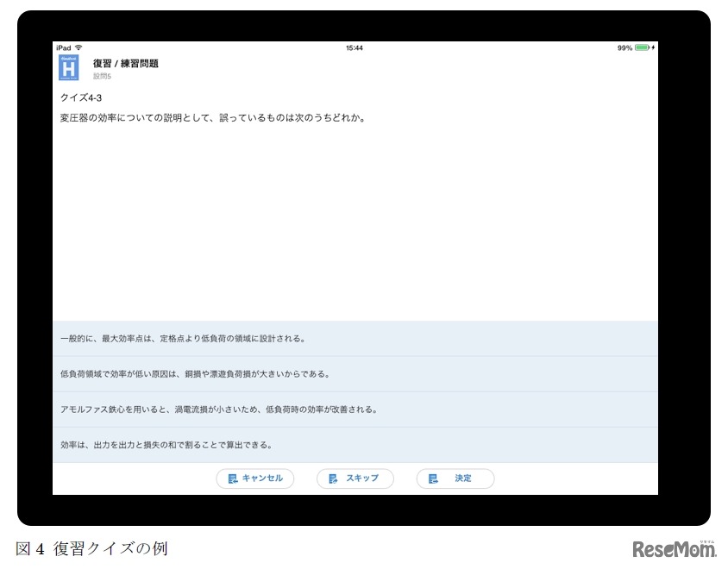
Task: Tap the list icon inside the スキップ button
Action: click(332, 478)
